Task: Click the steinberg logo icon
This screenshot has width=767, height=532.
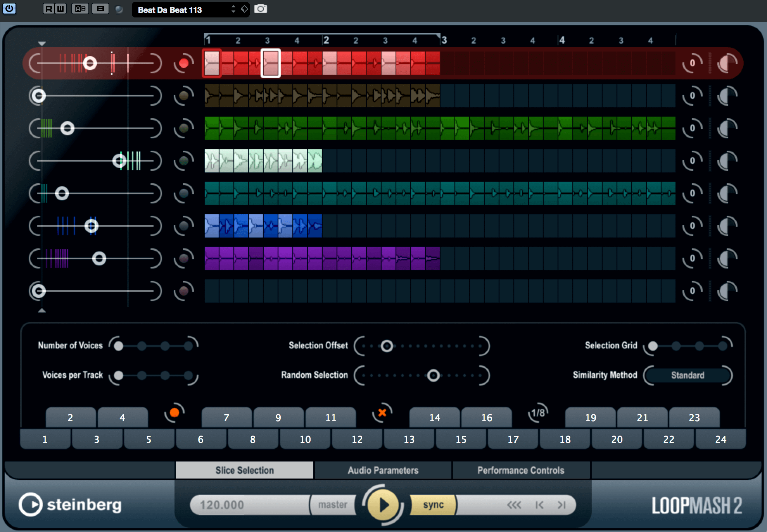Action: (30, 504)
